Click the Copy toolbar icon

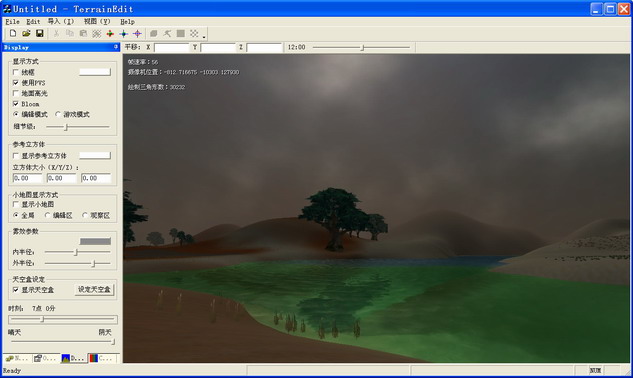(x=69, y=34)
